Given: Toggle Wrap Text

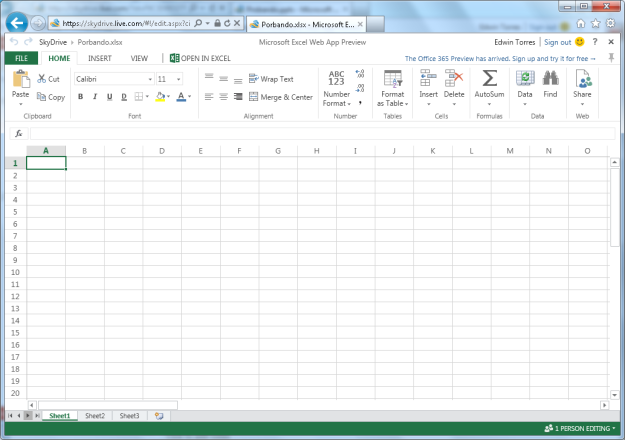Looking at the screenshot, I should pos(271,79).
